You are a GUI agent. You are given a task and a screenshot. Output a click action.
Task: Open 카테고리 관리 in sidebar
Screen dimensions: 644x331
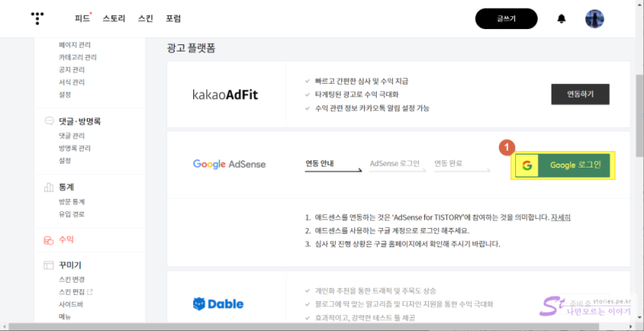[77, 57]
